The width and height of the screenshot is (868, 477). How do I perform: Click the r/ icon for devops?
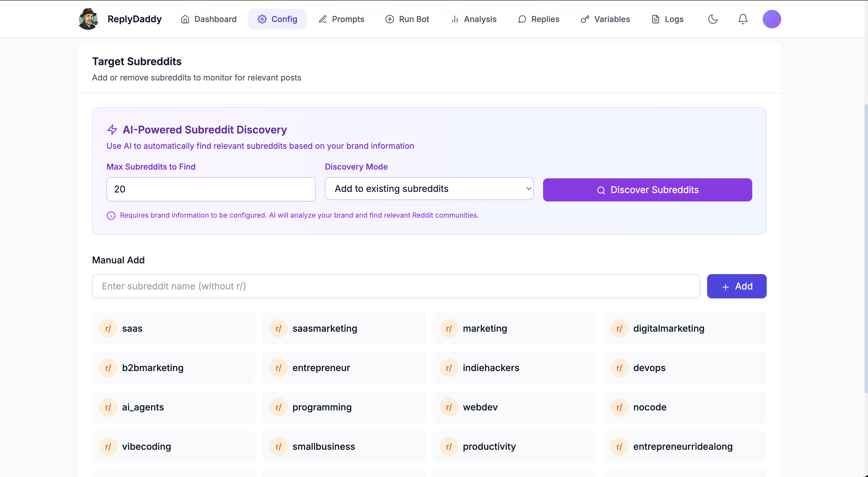pyautogui.click(x=619, y=368)
